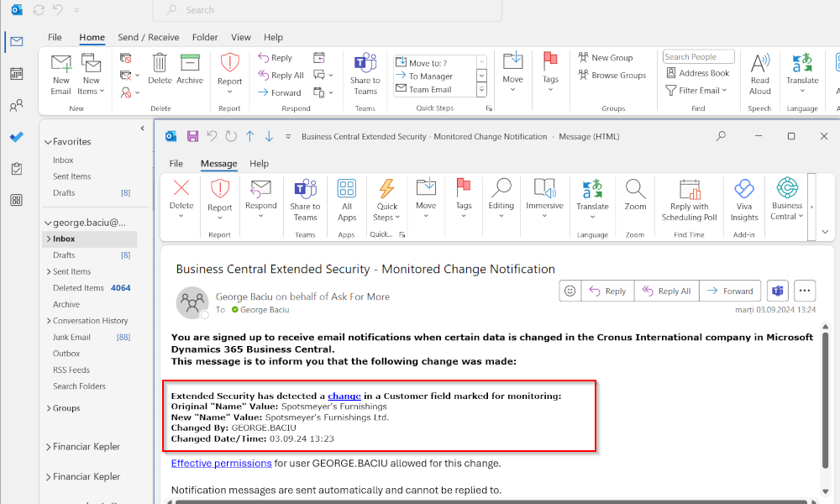
Task: Click the Search People field
Action: coord(698,56)
